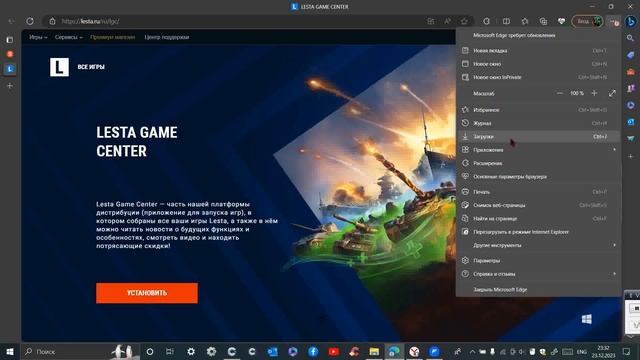Viewport: 640px width, 360px height.
Task: Add page to favorites star icon
Action: click(x=464, y=21)
